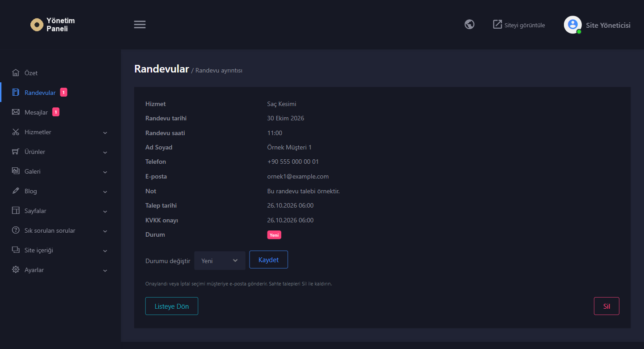
Task: Select Site içeriği in sidebar
Action: 60,250
